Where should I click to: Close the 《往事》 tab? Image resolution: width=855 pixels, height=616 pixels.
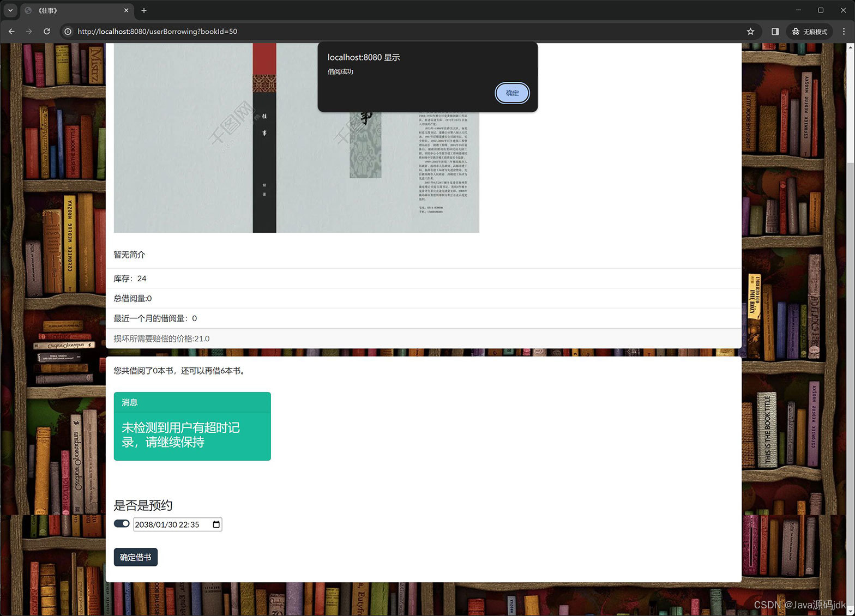pos(126,10)
